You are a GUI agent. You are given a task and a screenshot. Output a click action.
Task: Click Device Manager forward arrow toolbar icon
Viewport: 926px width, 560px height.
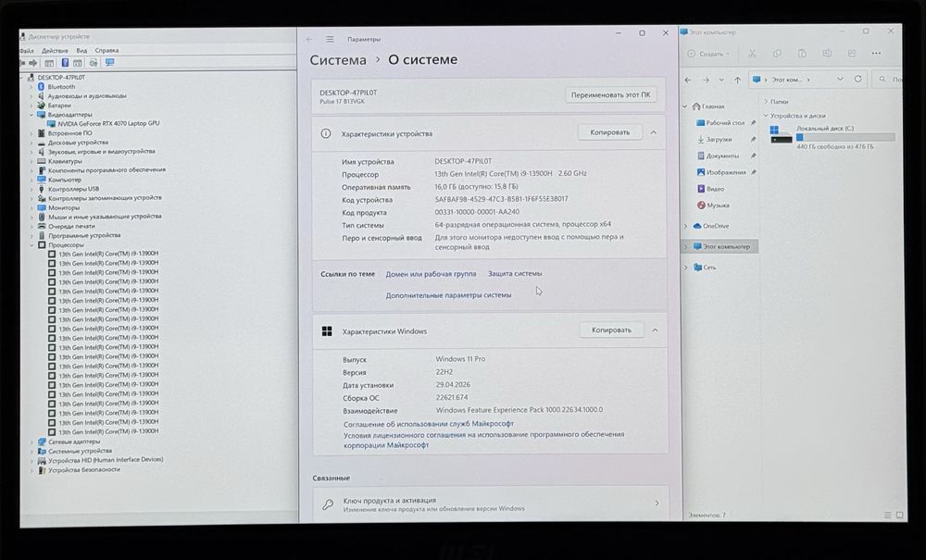click(33, 63)
